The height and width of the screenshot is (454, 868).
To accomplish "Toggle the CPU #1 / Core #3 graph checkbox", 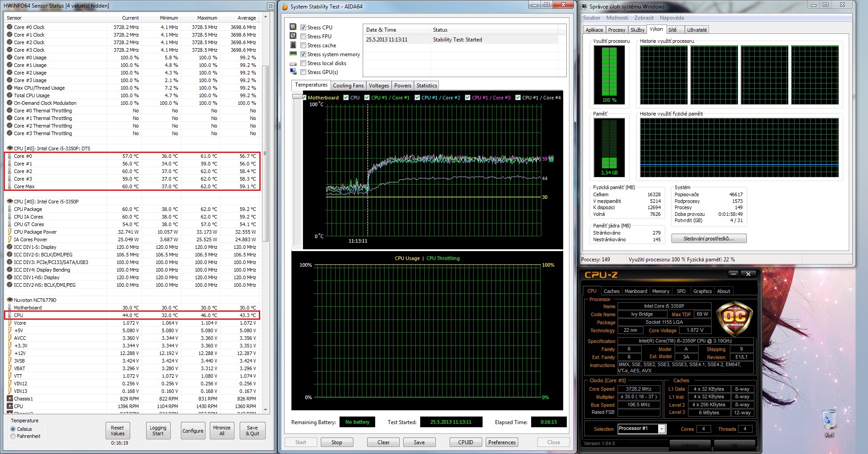I will pyautogui.click(x=468, y=97).
